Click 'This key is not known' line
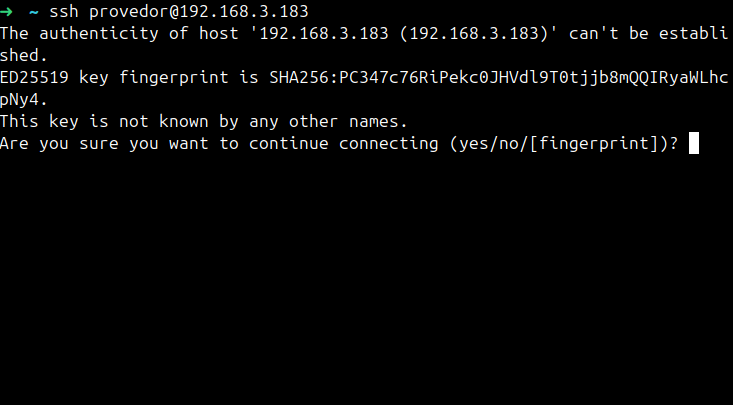Viewport: 733px width, 405px height. pos(104,122)
